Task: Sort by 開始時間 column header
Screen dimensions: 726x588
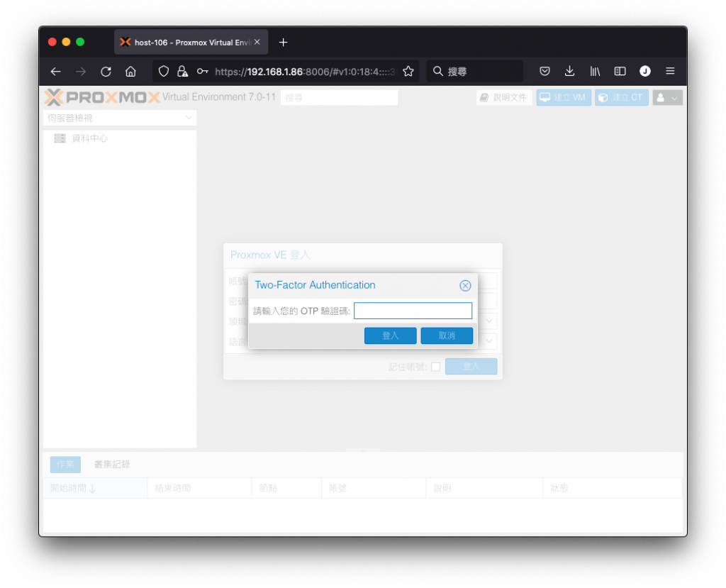Action: coord(96,489)
